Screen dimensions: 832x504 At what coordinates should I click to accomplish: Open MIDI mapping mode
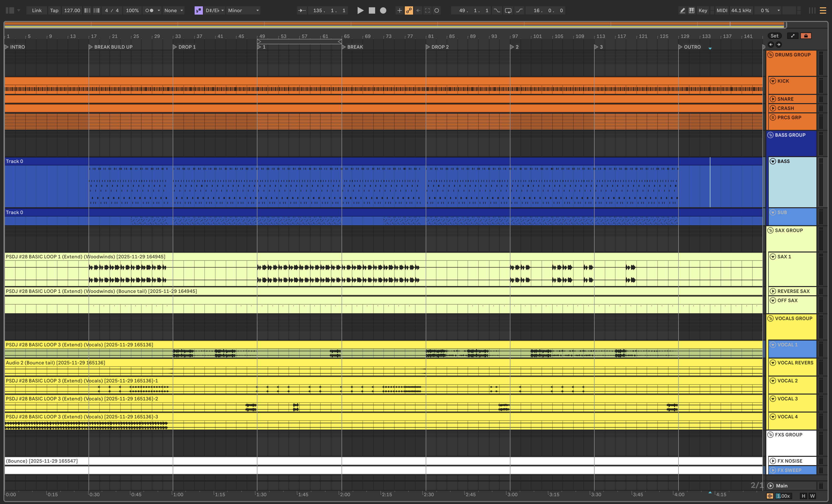pos(722,10)
